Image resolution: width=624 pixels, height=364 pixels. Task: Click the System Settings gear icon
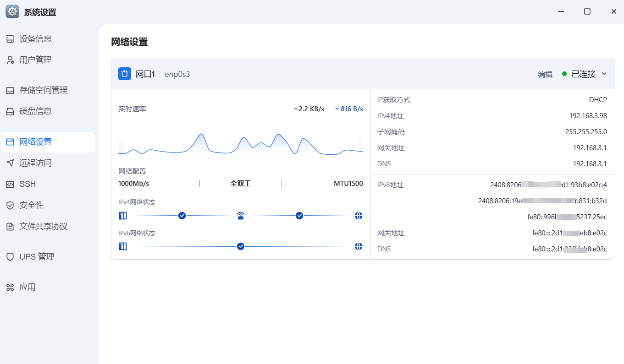click(12, 12)
